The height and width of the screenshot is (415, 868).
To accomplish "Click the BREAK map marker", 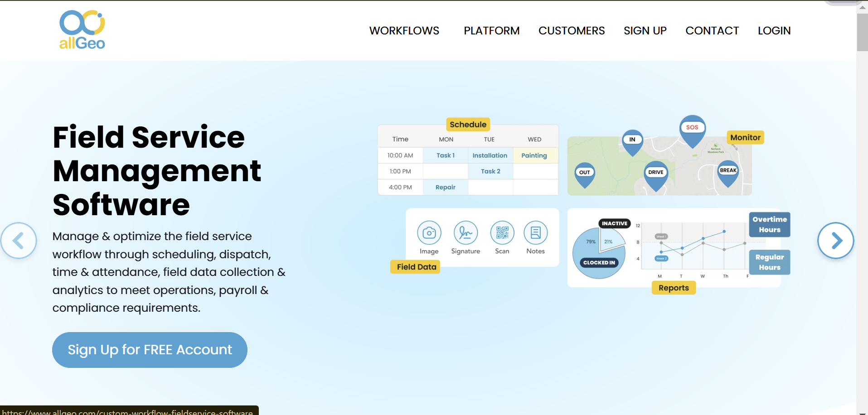I will (x=728, y=171).
